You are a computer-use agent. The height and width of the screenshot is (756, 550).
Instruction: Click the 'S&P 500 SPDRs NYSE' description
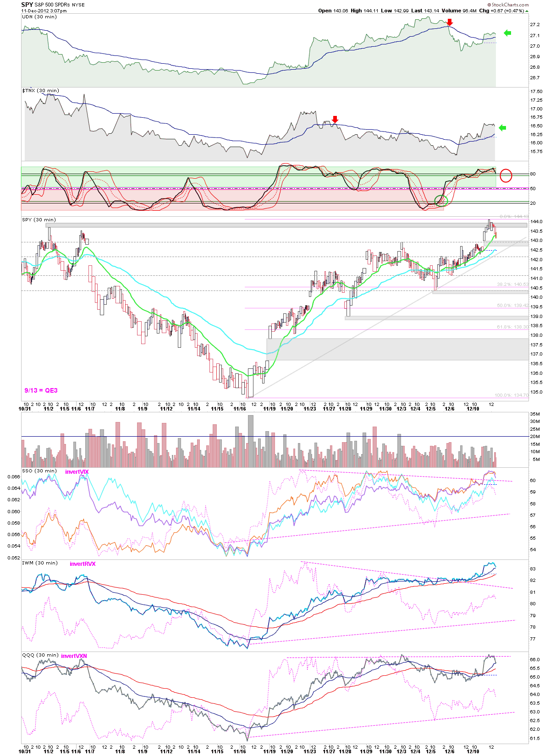click(x=60, y=5)
